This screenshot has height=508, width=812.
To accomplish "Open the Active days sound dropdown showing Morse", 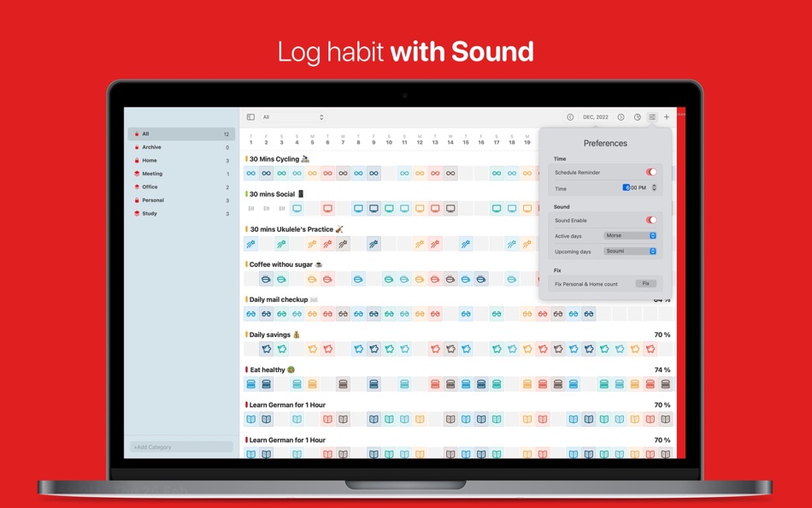I will pyautogui.click(x=630, y=235).
